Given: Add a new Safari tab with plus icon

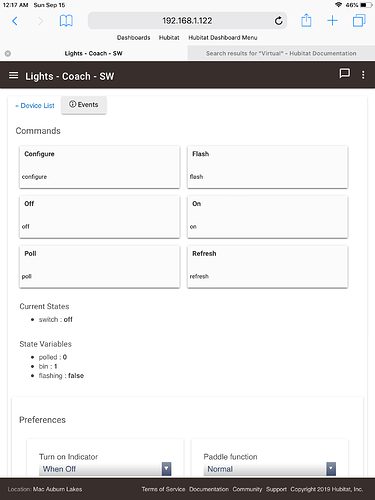Looking at the screenshot, I should [x=332, y=21].
